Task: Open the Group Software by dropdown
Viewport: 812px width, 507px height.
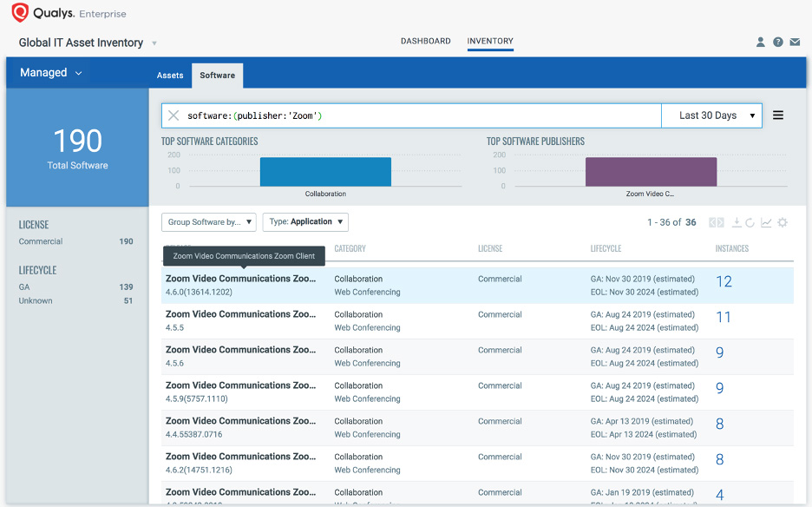Action: [209, 222]
